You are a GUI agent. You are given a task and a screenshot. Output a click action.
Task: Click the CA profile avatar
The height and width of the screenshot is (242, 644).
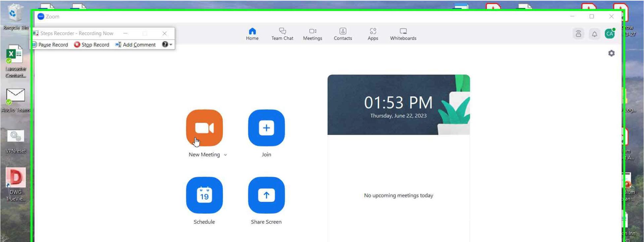point(610,34)
